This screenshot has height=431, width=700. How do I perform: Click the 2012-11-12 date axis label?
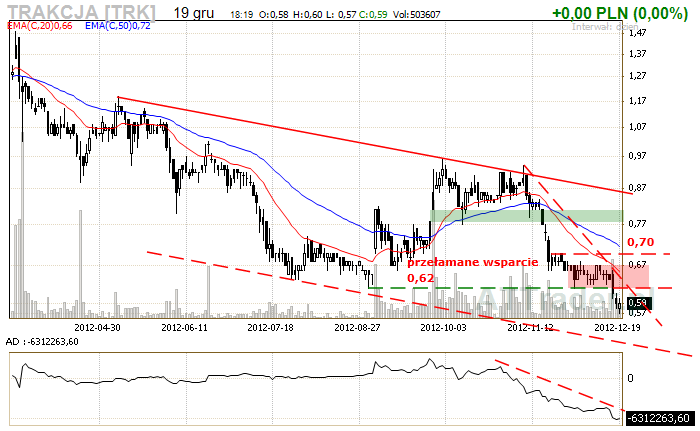[530, 327]
